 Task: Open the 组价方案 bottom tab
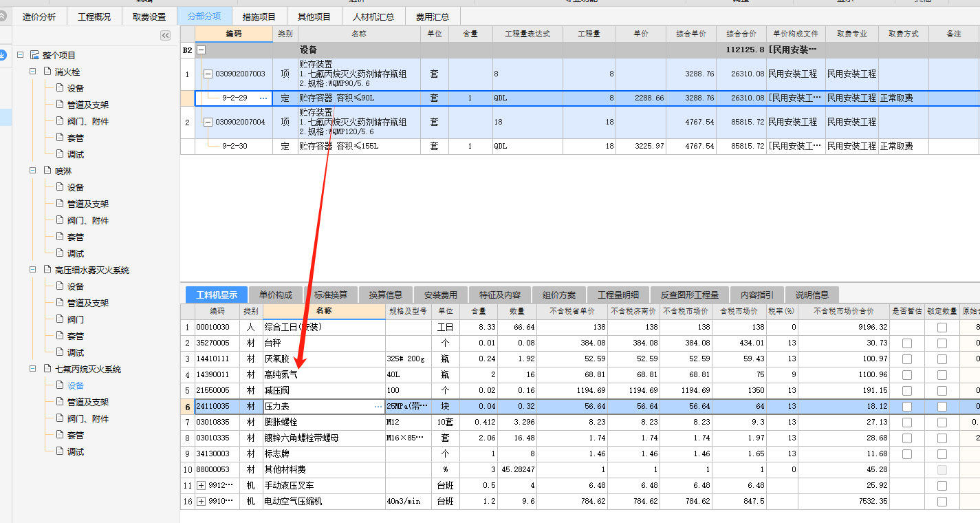tap(559, 295)
